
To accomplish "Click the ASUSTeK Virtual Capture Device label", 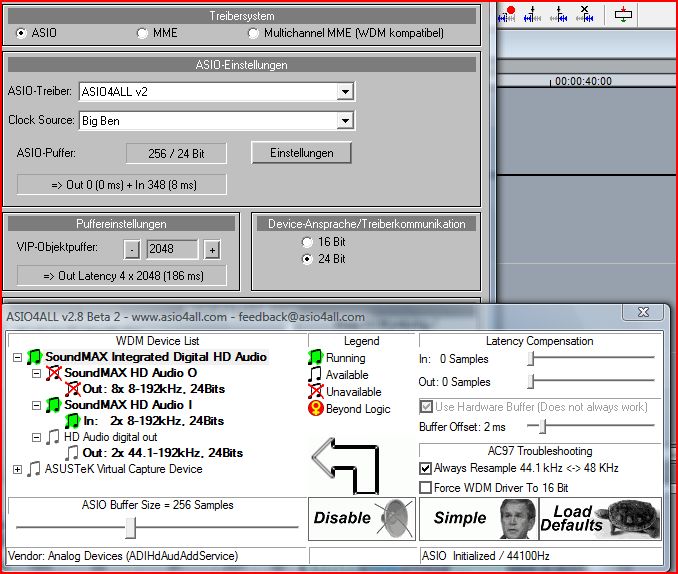I will click(123, 469).
